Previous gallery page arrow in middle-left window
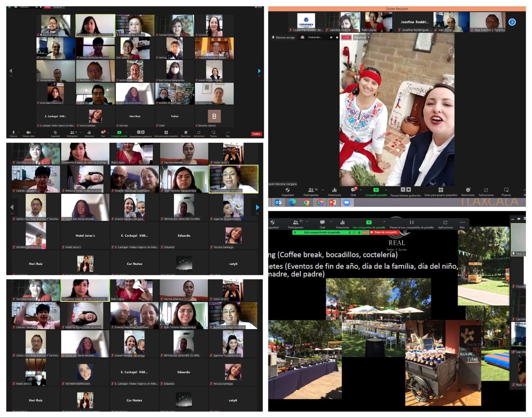Viewport: 532px width, 418px height. coord(12,207)
